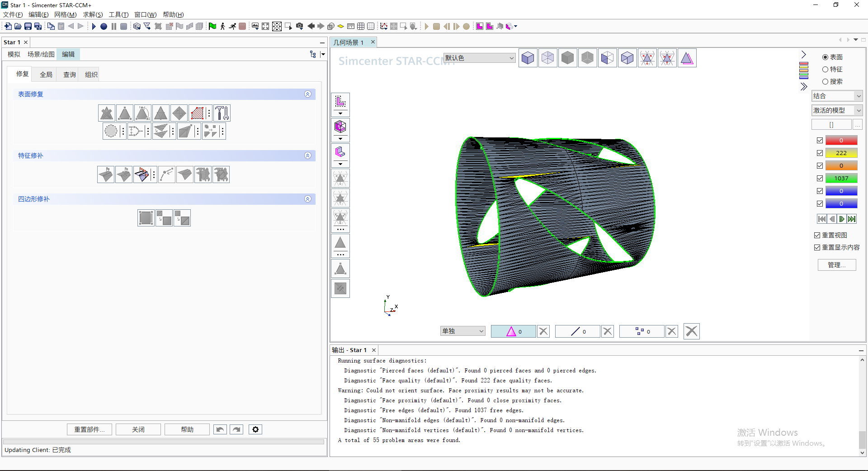Select the 特征 radio button
This screenshot has height=471, width=868.
coord(825,69)
